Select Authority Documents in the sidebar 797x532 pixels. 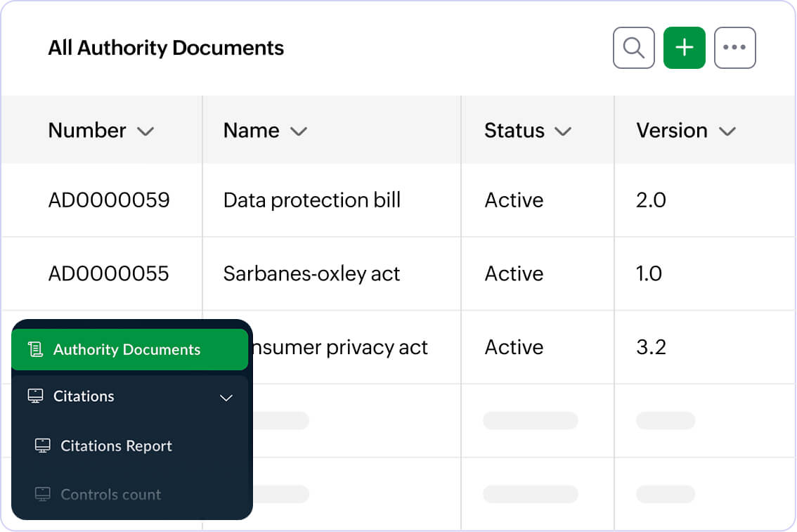pyautogui.click(x=127, y=349)
